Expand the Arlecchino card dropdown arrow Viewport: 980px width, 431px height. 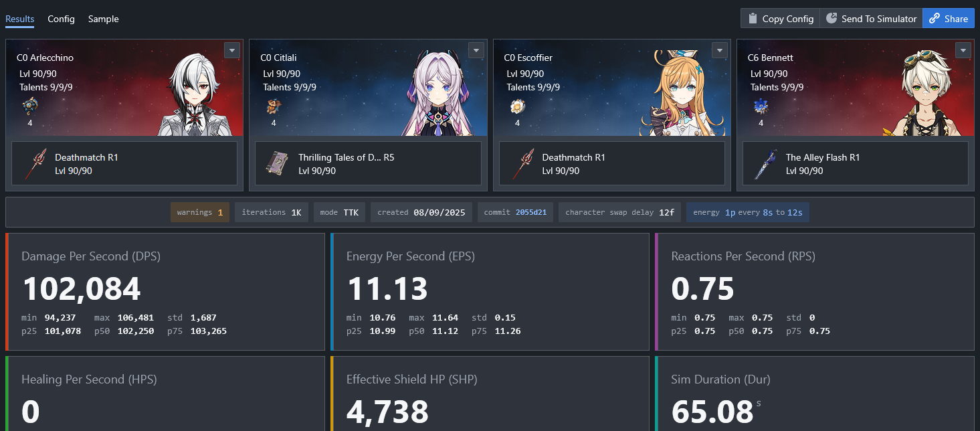(232, 50)
